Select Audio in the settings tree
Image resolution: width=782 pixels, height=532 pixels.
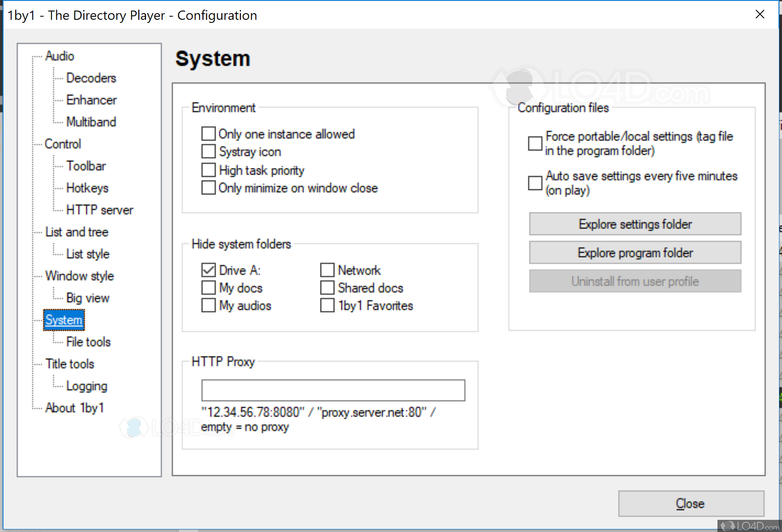[60, 56]
